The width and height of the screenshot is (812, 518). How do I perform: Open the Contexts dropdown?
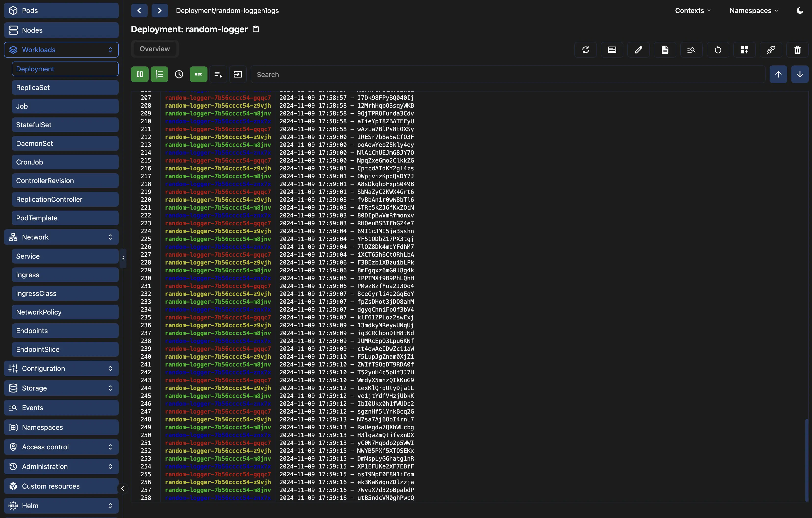pos(693,11)
